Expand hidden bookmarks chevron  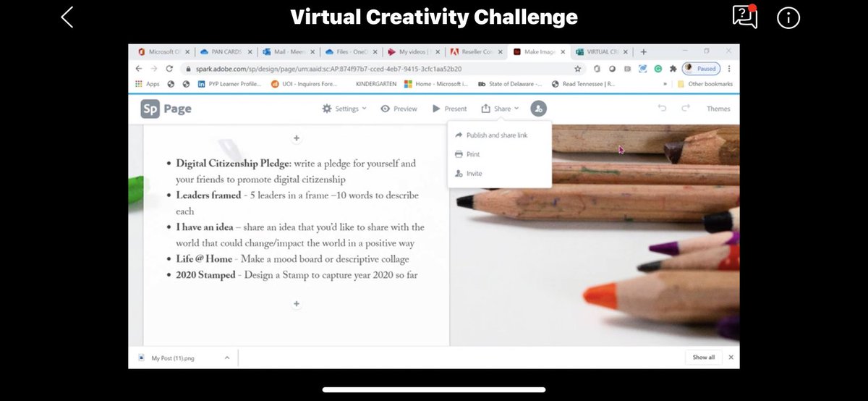coord(665,84)
